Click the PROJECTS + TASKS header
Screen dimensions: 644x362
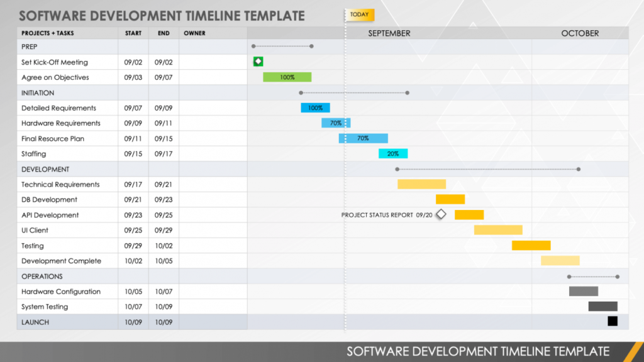coord(48,33)
